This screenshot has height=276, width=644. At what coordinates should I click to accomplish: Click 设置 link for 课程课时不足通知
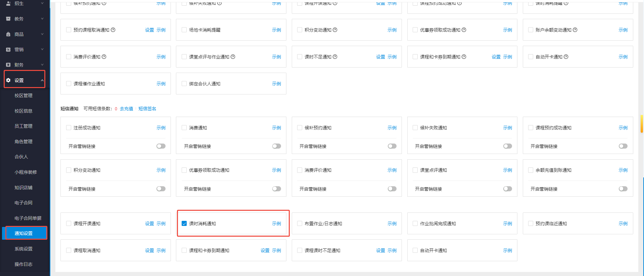pos(380,250)
